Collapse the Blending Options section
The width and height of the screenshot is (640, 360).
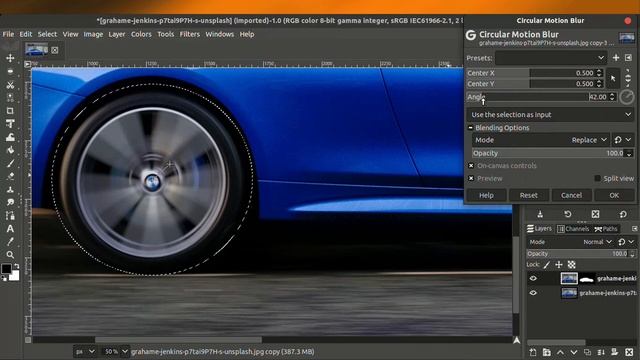point(470,128)
